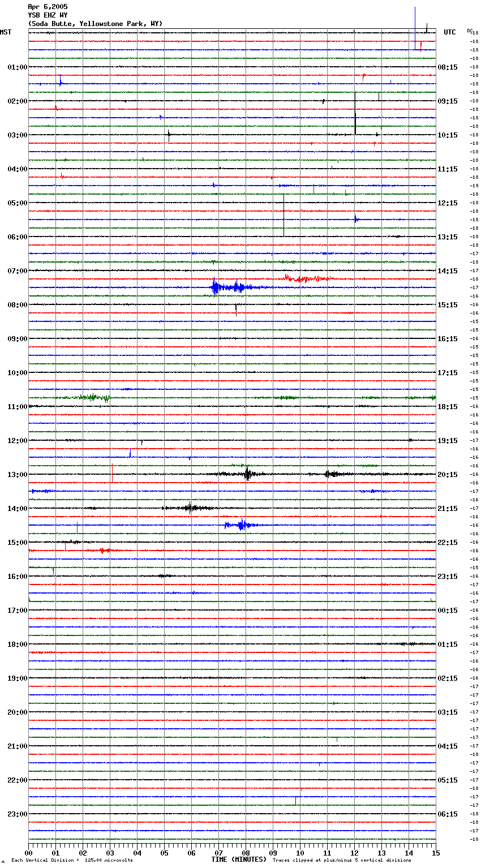The height and width of the screenshot is (868, 481).
Task: Click "Each Vertical Division = 125.00 microvolts" note
Action: (x=72, y=860)
